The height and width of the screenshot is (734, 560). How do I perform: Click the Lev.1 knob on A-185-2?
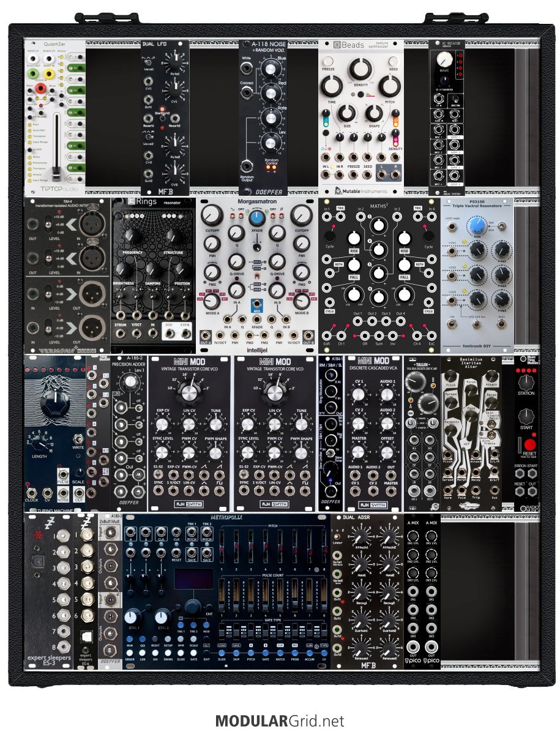pyautogui.click(x=130, y=382)
